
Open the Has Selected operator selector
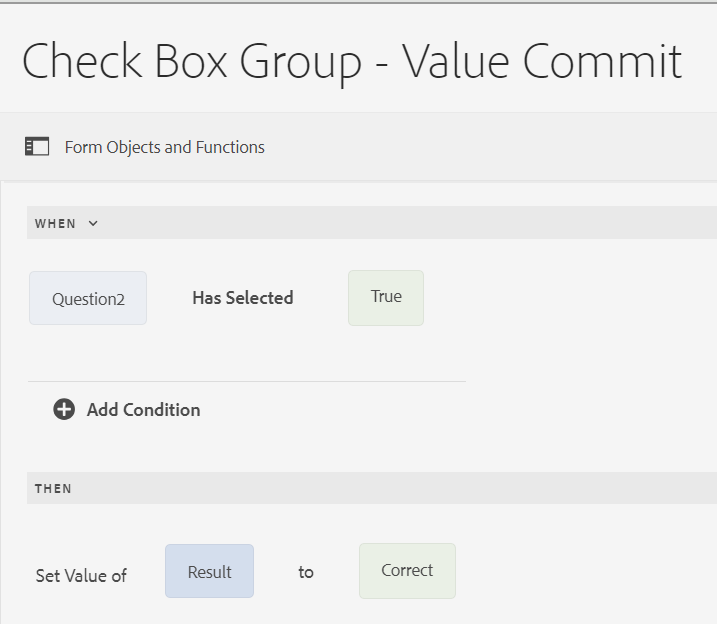click(x=243, y=298)
